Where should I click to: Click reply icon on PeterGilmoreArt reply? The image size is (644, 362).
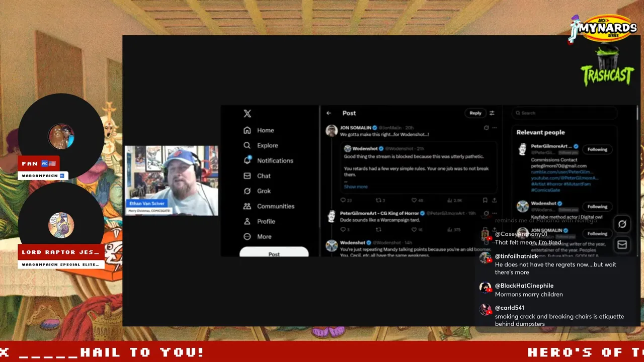(343, 230)
